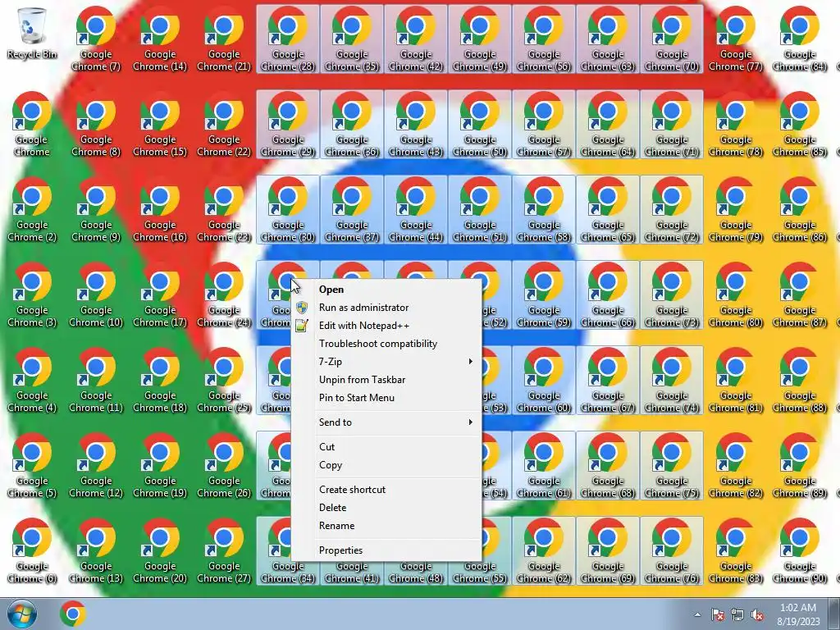Image resolution: width=840 pixels, height=630 pixels.
Task: Select the Google Chrome (84) shortcut
Action: tap(799, 39)
